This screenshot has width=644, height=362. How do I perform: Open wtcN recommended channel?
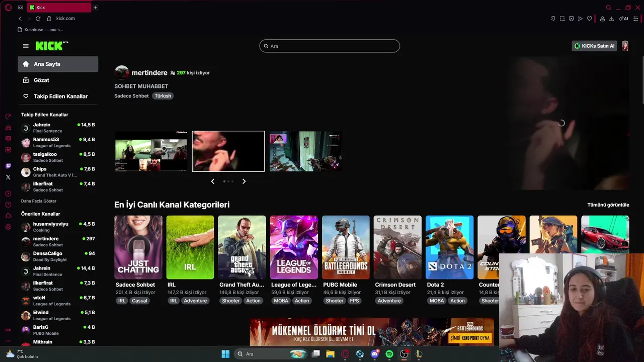[58, 301]
